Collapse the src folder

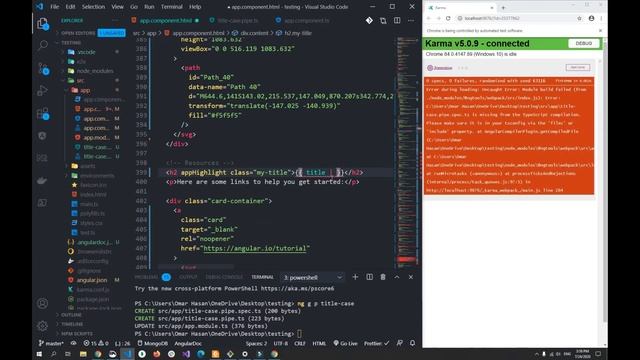(80, 80)
